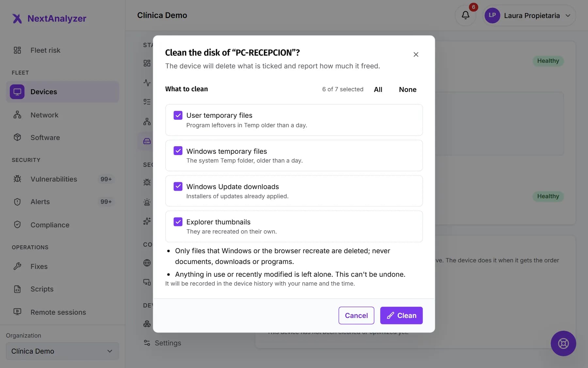Viewport: 588px width, 368px height.
Task: Click the LP user avatar
Action: pyautogui.click(x=492, y=15)
